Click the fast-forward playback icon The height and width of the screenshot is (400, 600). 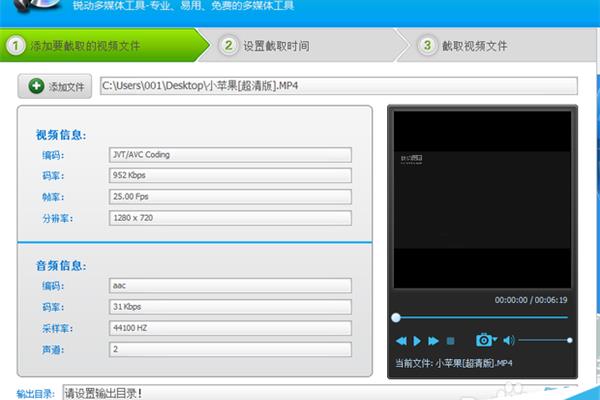[434, 341]
